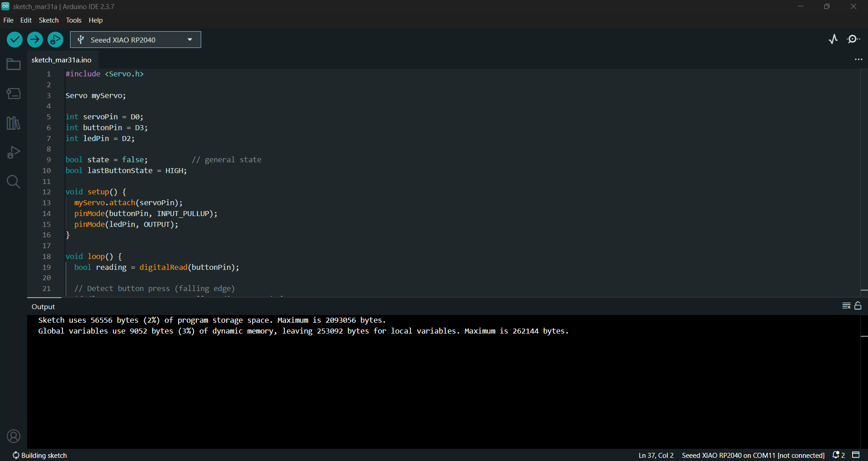Open the Seeed XIAO RP2040 board selector
The width and height of the screenshot is (868, 461).
[136, 40]
